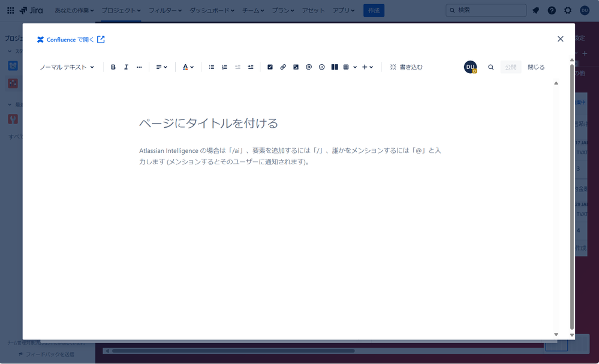Click the 閉じる button

pyautogui.click(x=536, y=67)
